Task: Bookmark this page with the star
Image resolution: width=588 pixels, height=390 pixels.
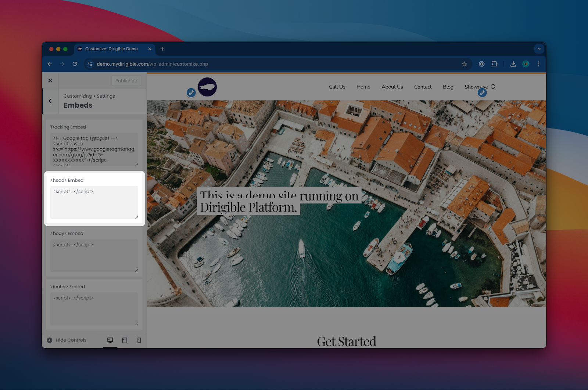Action: point(464,64)
